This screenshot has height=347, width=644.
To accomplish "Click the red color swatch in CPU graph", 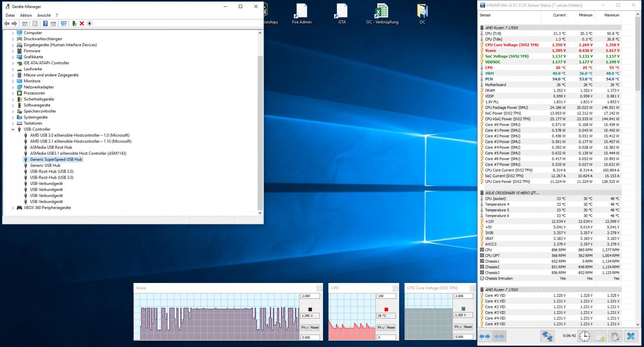I will coord(386,309).
